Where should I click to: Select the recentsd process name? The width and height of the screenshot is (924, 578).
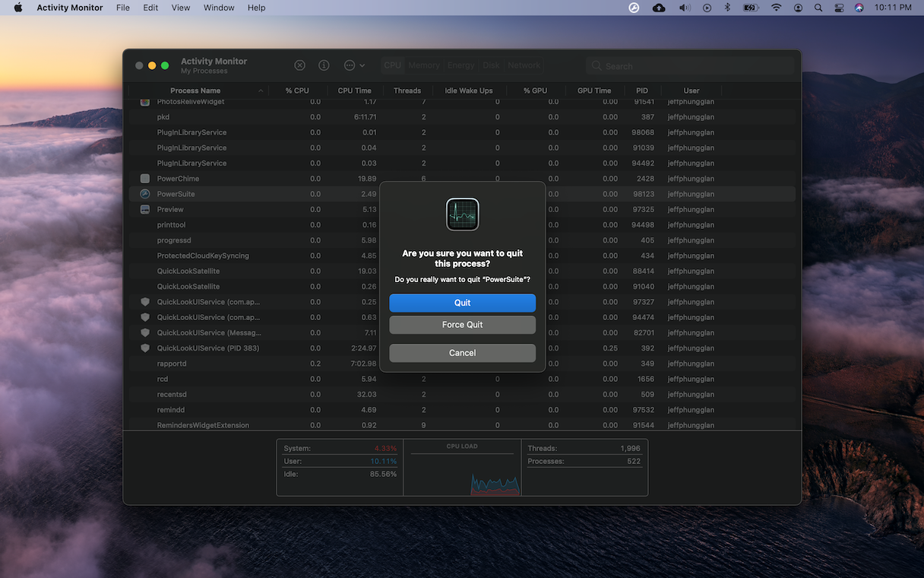[x=172, y=395]
